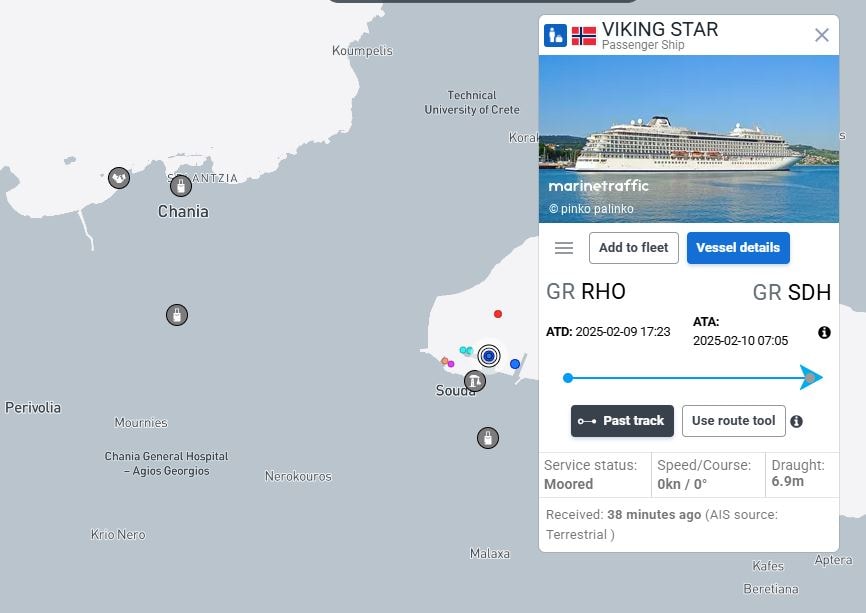Open the hamburger menu in vessel panel
Viewport: 866px width, 613px height.
(563, 248)
